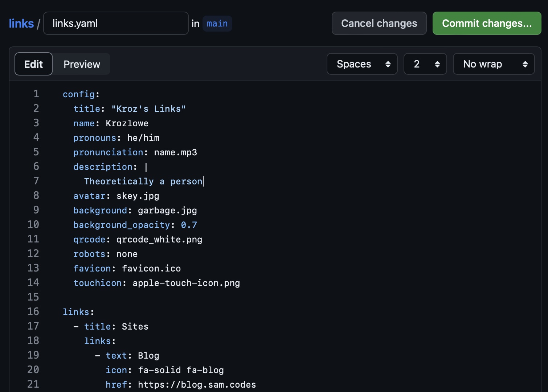Click line number 15 in the gutter
The width and height of the screenshot is (548, 392).
click(x=33, y=297)
